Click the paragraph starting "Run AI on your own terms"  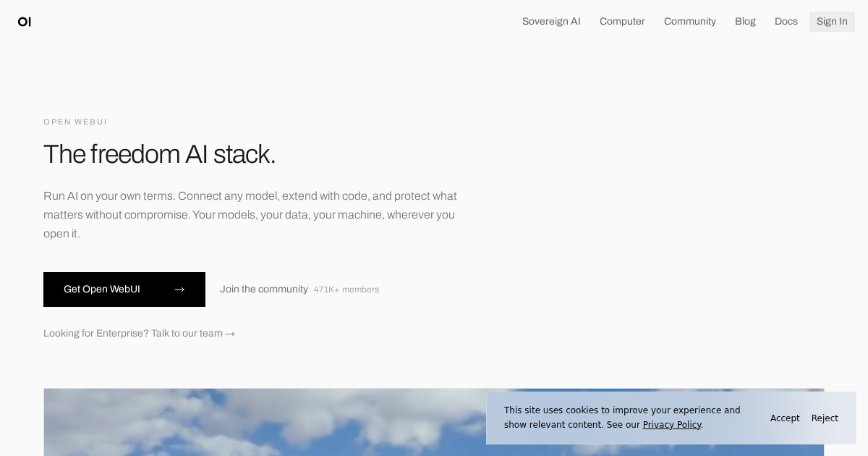coord(250,215)
